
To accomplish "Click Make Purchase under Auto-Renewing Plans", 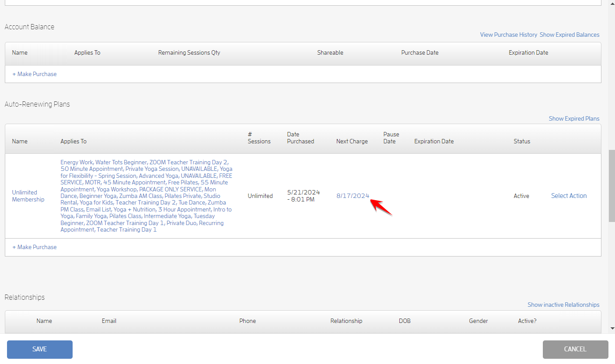I will click(35, 247).
